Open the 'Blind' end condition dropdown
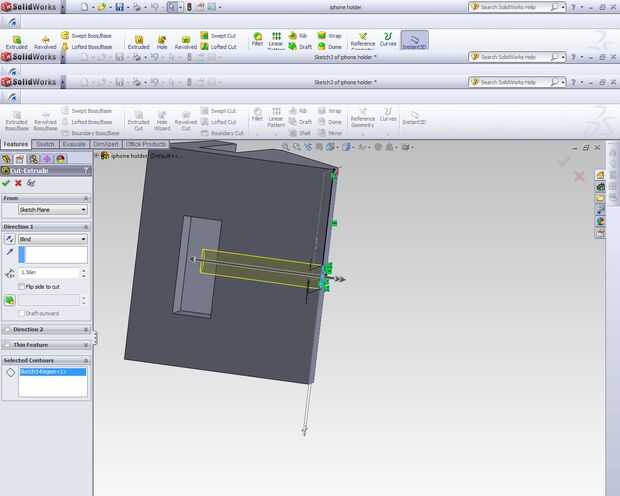The height and width of the screenshot is (496, 620). click(x=53, y=239)
